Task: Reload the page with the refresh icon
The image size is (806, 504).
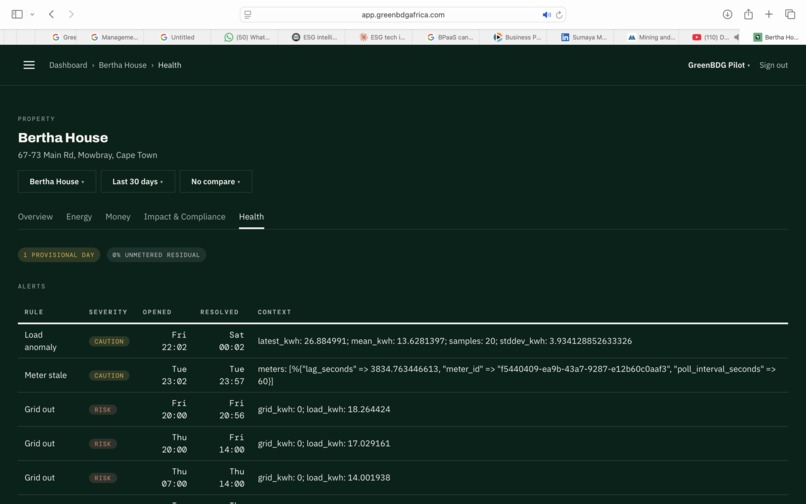Action: [559, 15]
